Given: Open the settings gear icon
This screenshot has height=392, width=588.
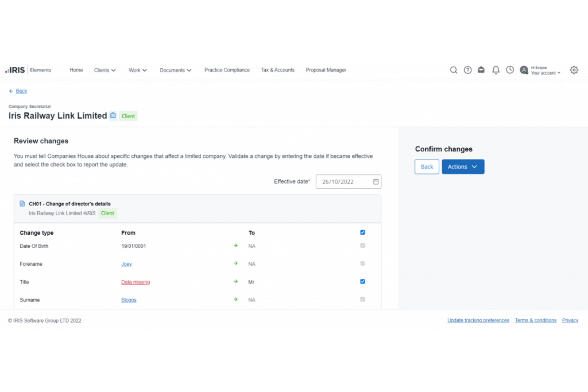Looking at the screenshot, I should (x=574, y=70).
